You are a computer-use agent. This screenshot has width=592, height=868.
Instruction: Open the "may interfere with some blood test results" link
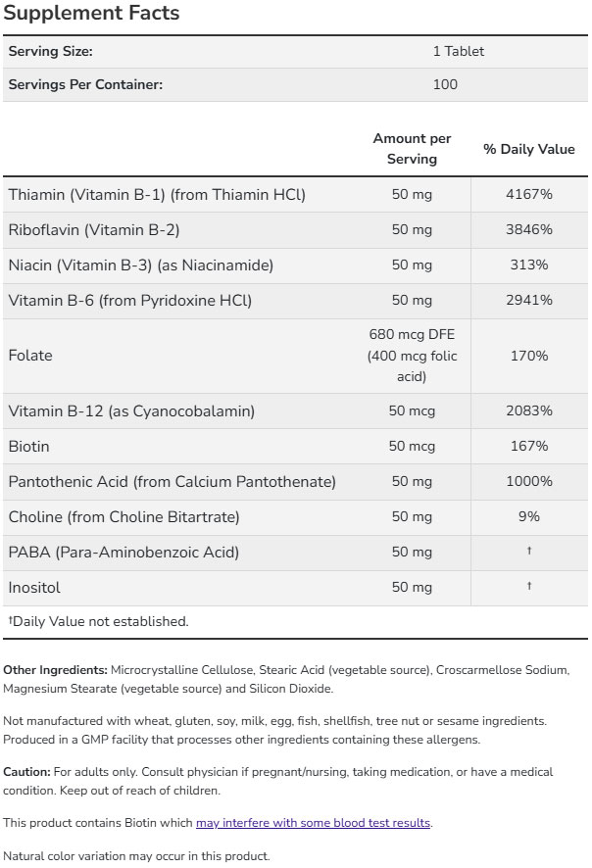[x=313, y=823]
